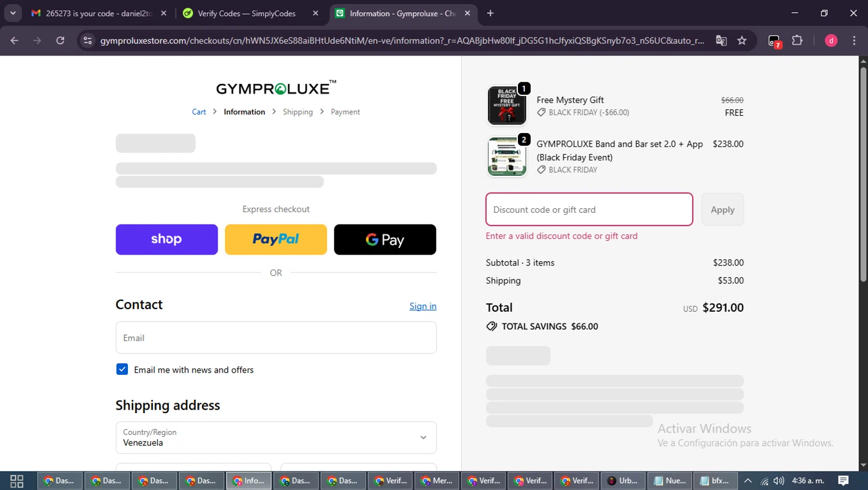Click the page vertical scrollbar

tap(863, 174)
